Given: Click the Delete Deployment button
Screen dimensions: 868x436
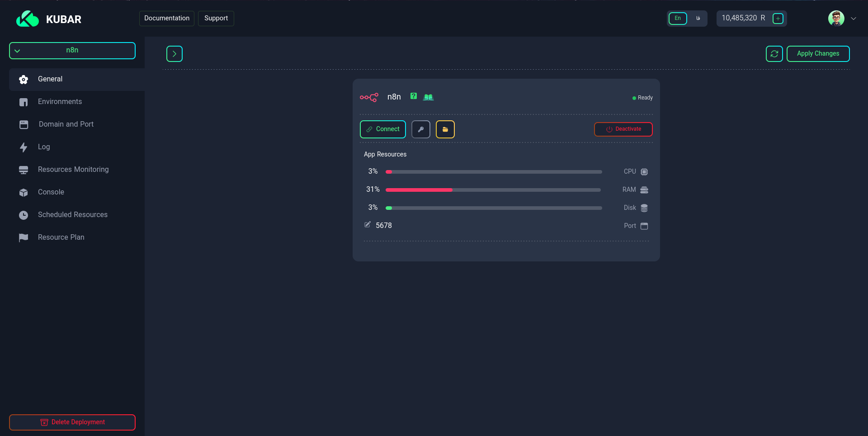Looking at the screenshot, I should [72, 422].
